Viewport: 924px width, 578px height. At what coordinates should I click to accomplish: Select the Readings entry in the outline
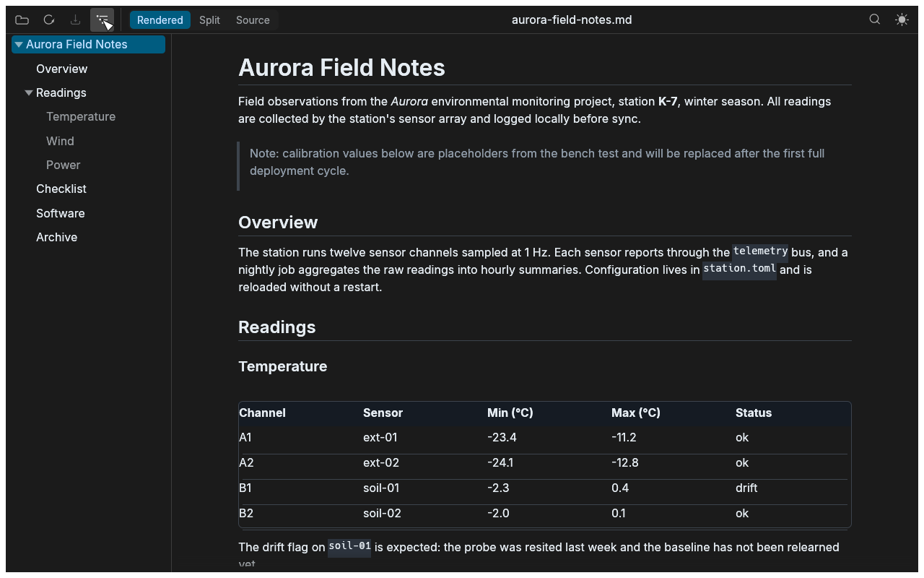click(x=61, y=92)
